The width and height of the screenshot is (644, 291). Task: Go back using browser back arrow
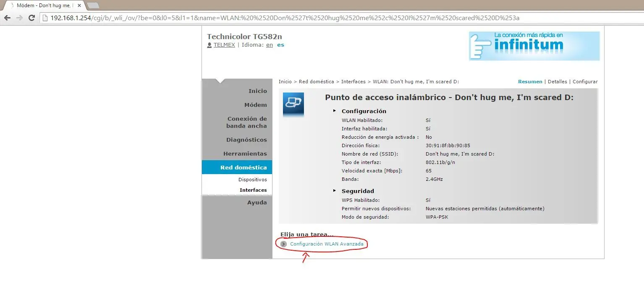[x=7, y=18]
